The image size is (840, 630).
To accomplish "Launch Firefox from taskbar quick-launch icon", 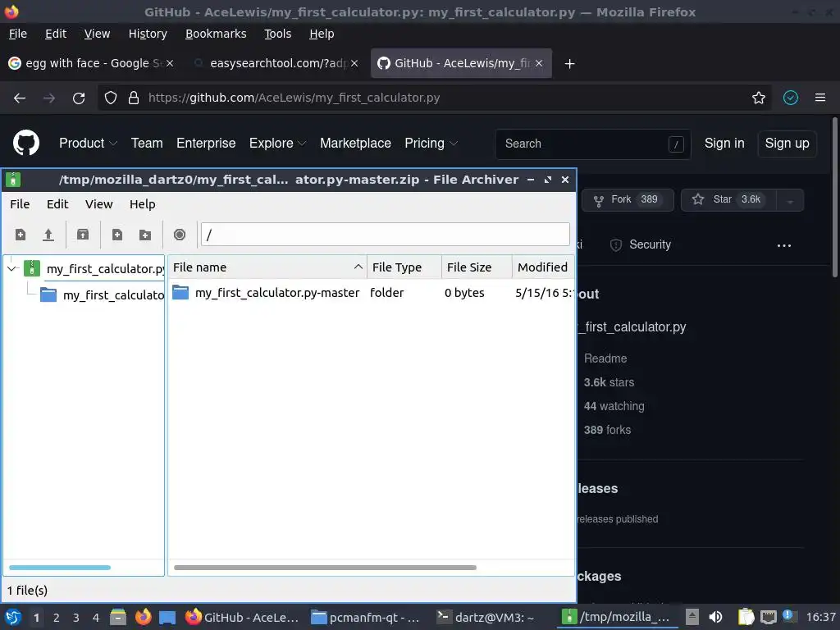I will (x=143, y=617).
